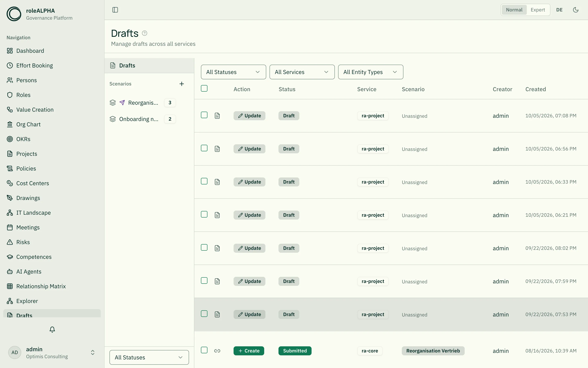Select all drafts header checkbox
The height and width of the screenshot is (368, 588).
click(x=204, y=88)
